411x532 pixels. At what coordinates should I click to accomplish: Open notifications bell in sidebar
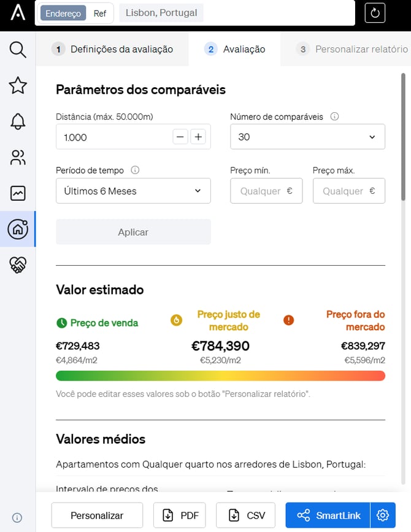(18, 121)
